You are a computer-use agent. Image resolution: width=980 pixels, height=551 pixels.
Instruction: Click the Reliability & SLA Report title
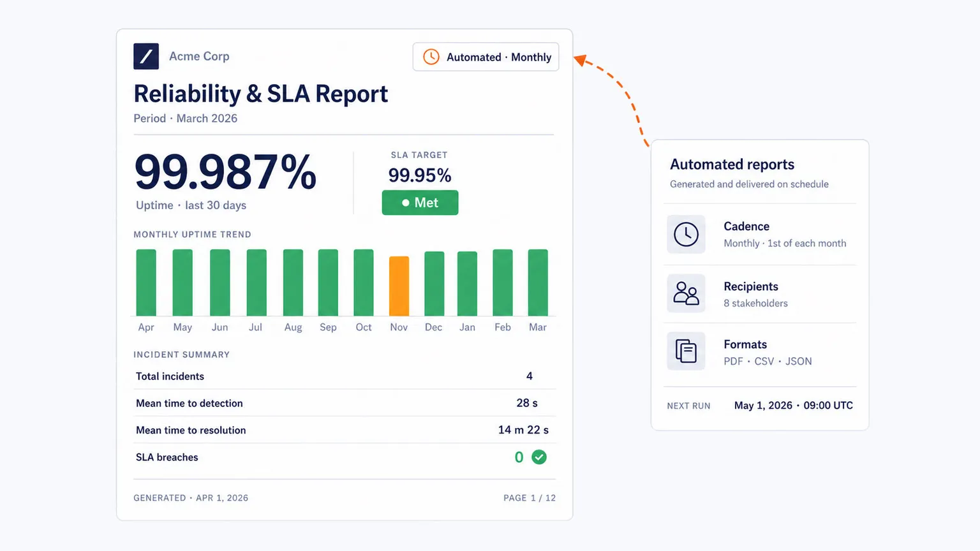pos(260,94)
